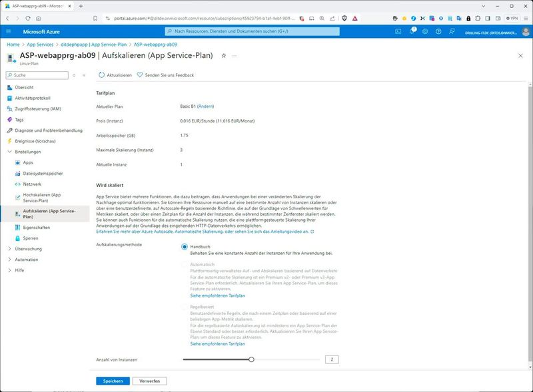Click the Aktualisieren toolbar button
The width and height of the screenshot is (533, 392).
[115, 75]
